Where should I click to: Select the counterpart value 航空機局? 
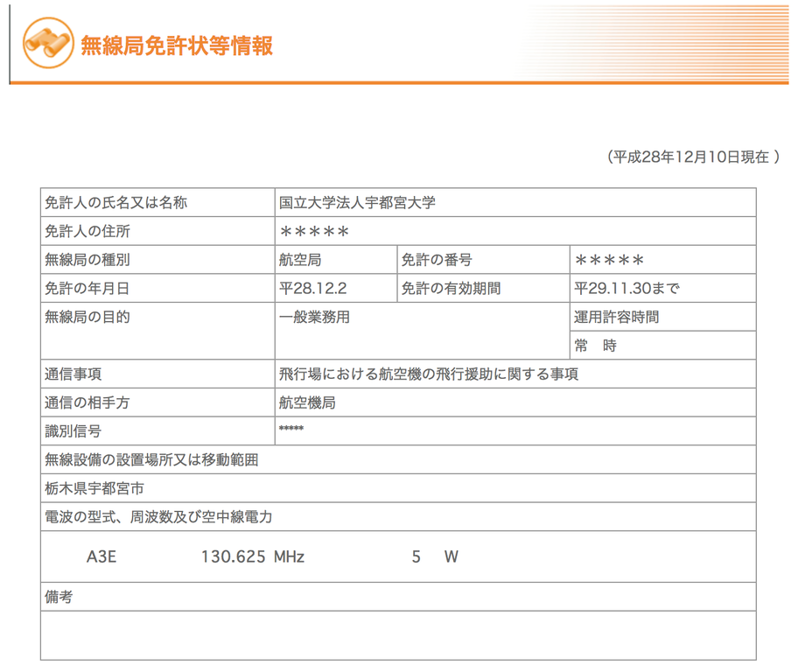coord(307,402)
